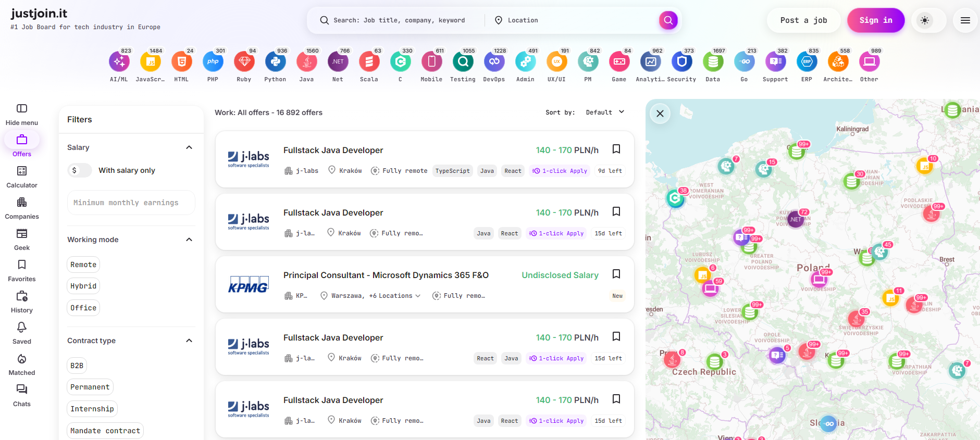The image size is (980, 440).
Task: Open the Calculator in the sidebar
Action: pos(22,177)
